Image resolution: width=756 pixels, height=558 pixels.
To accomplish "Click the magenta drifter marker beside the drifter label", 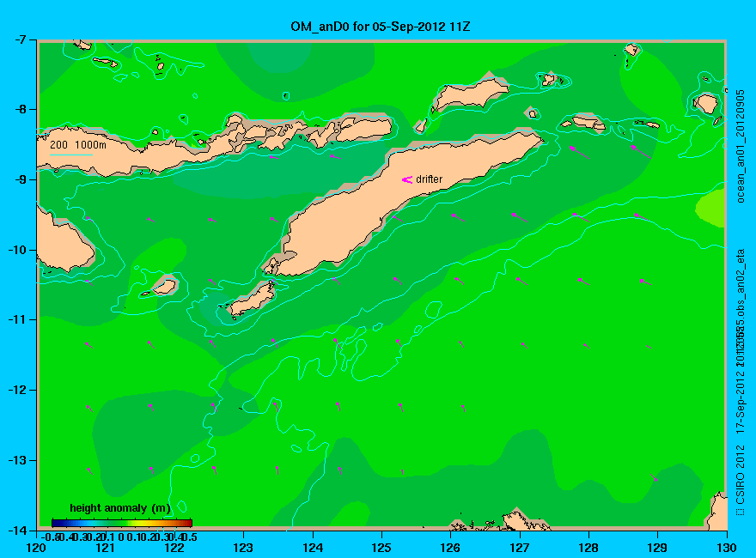I will [x=407, y=179].
